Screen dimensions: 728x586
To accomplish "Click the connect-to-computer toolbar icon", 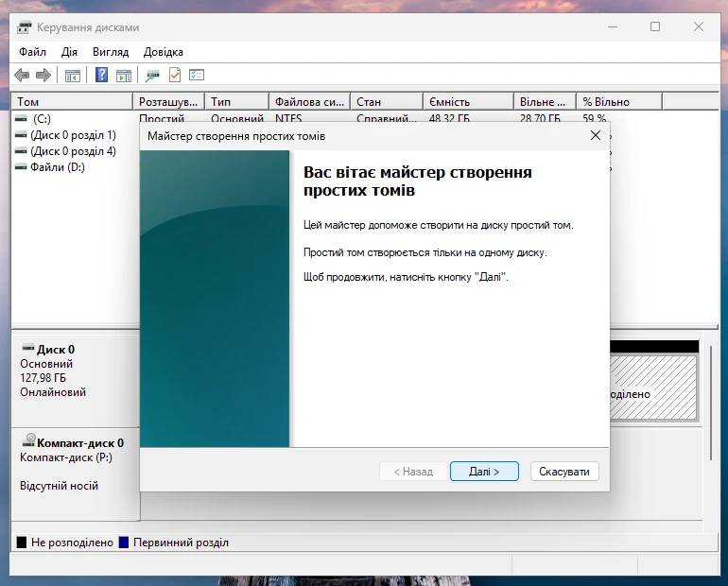I will [152, 76].
